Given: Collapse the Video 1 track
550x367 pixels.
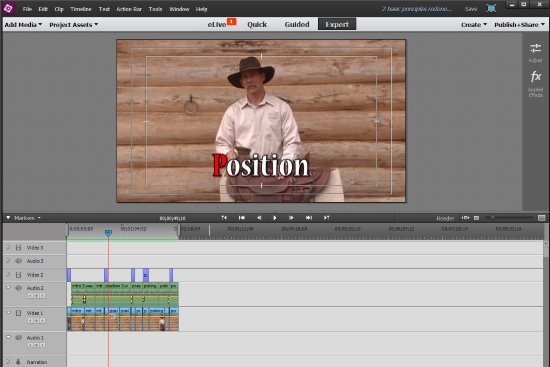Looking at the screenshot, I should (x=8, y=312).
